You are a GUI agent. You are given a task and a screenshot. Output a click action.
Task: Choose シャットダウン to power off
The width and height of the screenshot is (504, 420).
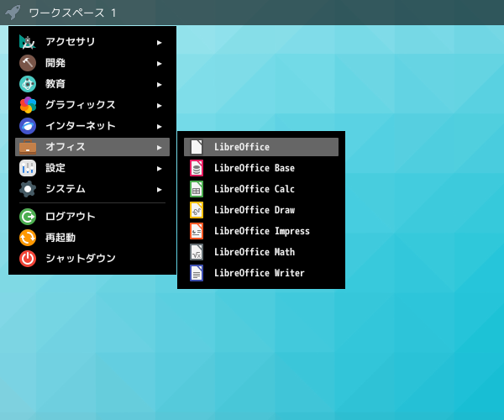coord(92,259)
